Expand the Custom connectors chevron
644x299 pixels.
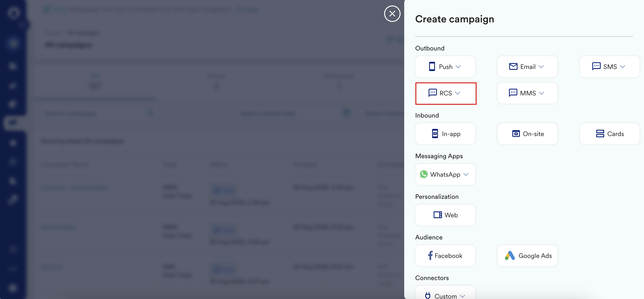[x=462, y=296]
